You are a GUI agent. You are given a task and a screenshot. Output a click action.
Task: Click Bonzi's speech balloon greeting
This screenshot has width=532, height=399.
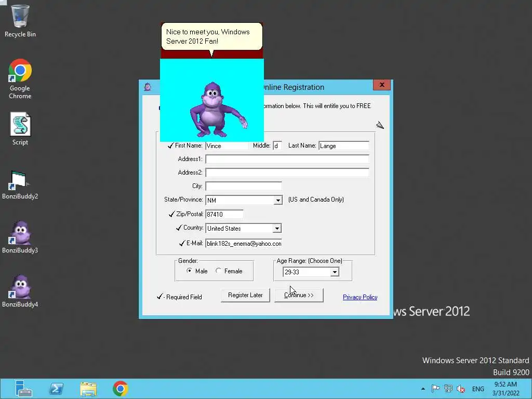212,37
